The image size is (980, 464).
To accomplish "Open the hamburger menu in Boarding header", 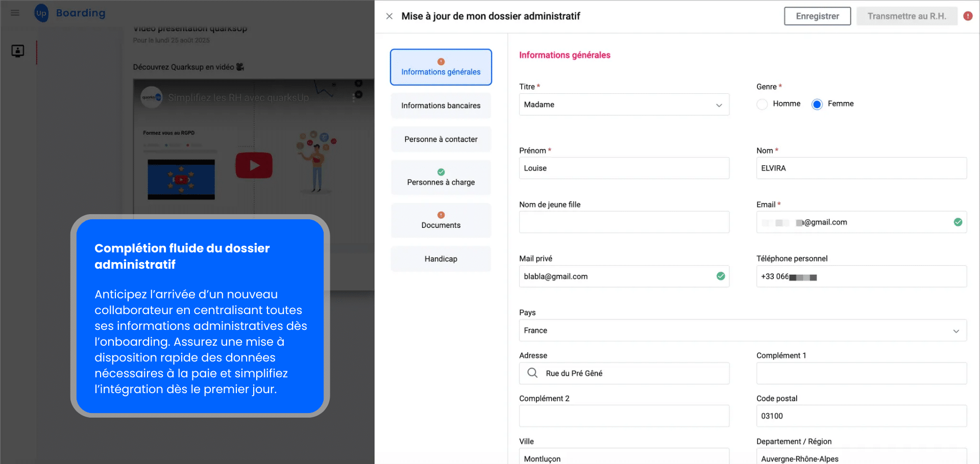I will (15, 13).
